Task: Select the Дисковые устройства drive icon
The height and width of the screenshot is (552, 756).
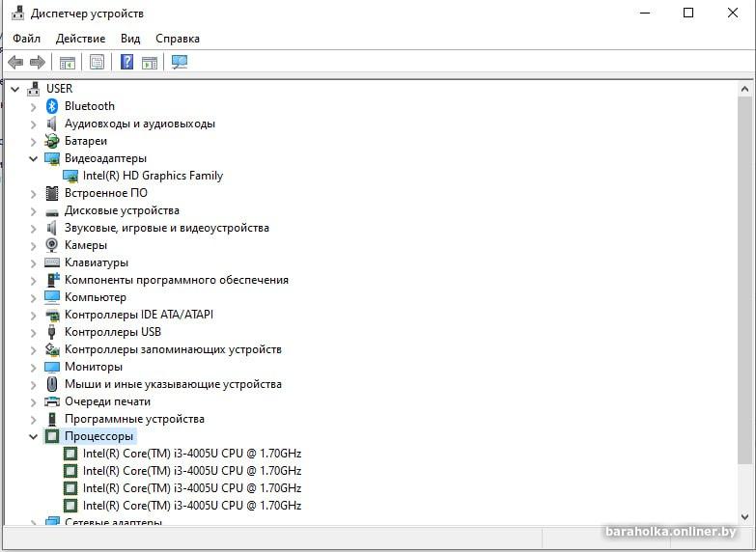Action: [x=52, y=211]
